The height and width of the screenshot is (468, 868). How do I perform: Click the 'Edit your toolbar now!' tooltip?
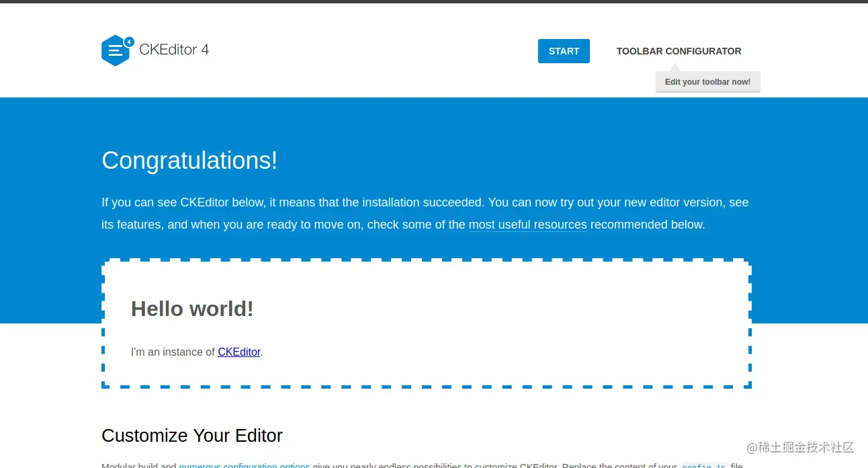click(707, 82)
